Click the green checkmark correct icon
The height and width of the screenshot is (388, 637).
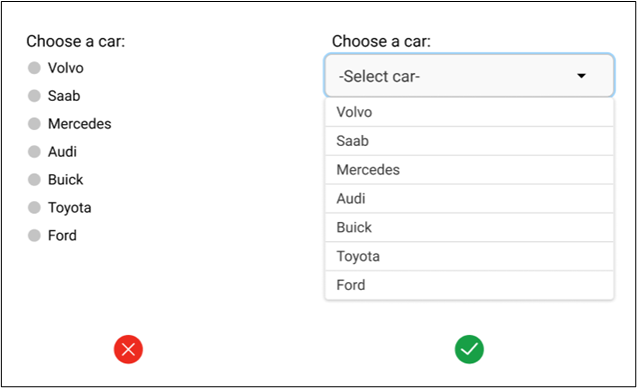coord(469,349)
